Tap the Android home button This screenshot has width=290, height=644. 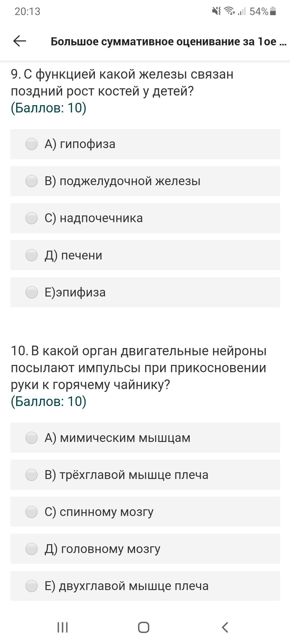pyautogui.click(x=144, y=627)
